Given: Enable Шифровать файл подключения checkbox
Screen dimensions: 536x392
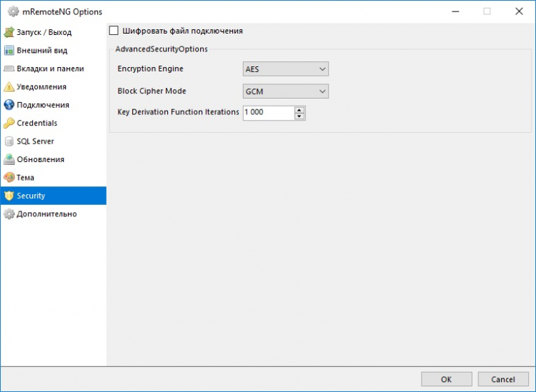Looking at the screenshot, I should click(114, 31).
